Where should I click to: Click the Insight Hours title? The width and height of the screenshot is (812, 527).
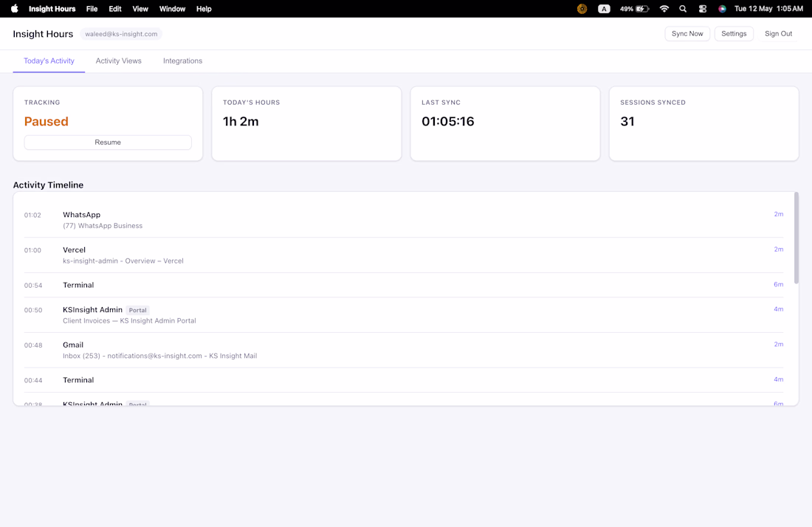click(43, 34)
